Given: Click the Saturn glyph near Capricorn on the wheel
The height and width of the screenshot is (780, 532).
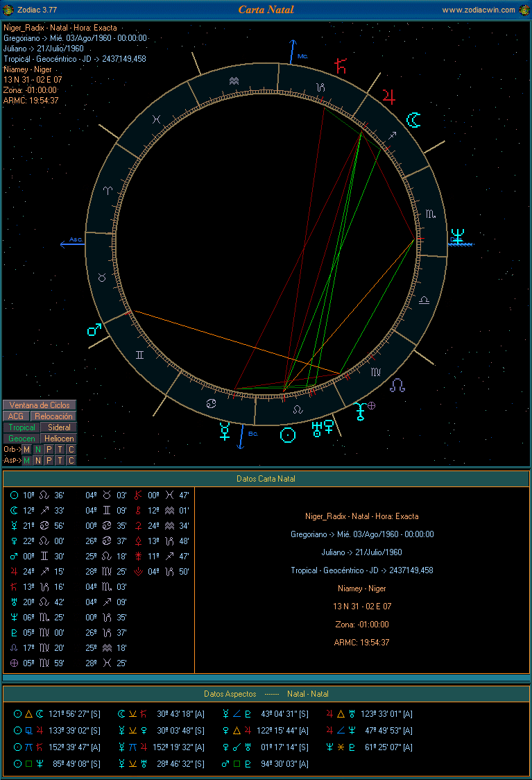Looking at the screenshot, I should (341, 66).
